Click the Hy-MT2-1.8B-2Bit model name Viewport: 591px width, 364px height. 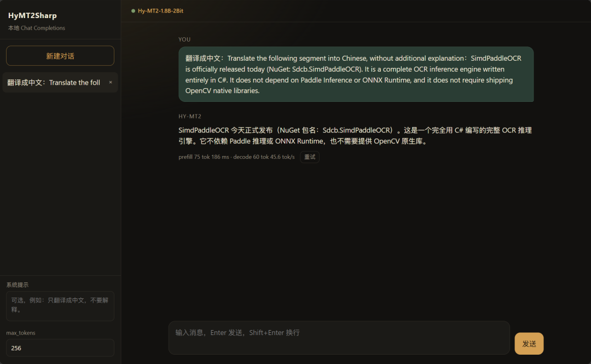click(x=160, y=11)
